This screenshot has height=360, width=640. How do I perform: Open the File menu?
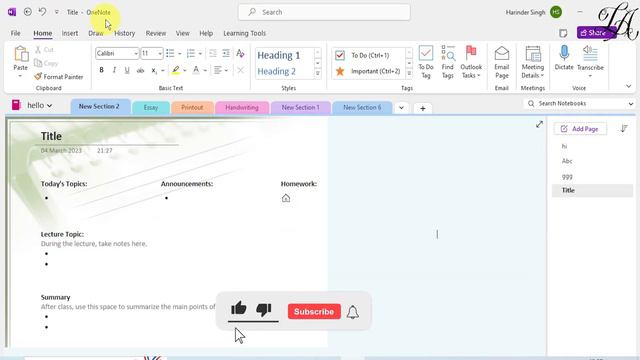point(16,33)
